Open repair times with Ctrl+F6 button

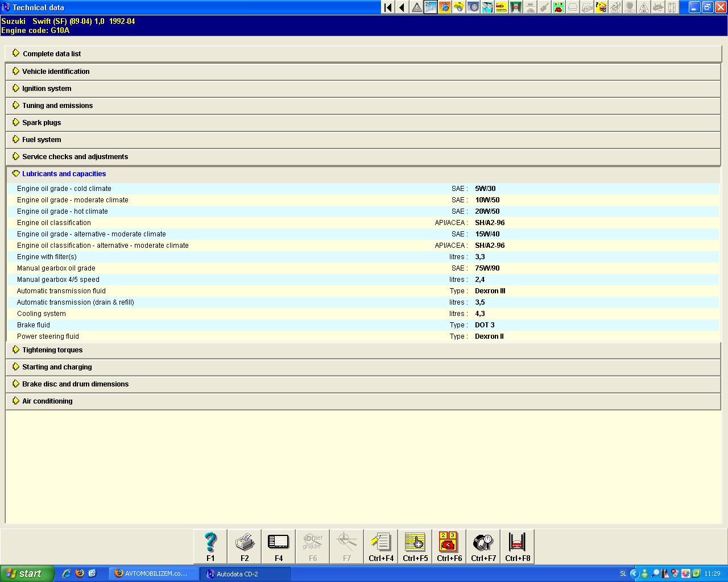point(449,547)
